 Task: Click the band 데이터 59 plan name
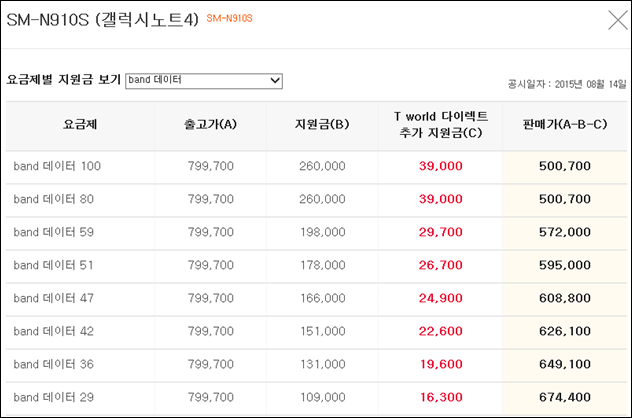(54, 232)
